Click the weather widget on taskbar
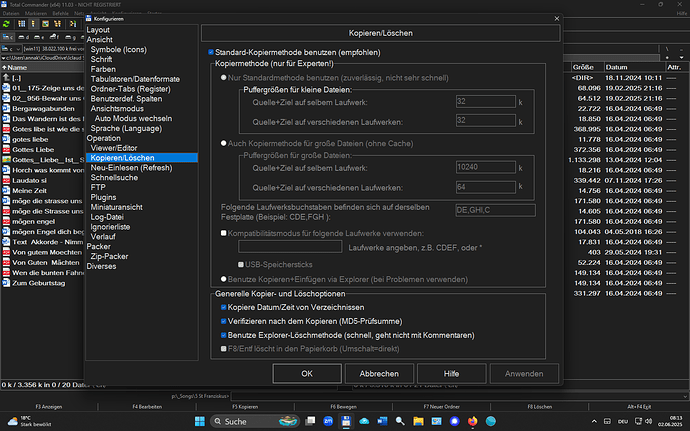This screenshot has width=690, height=431. coord(30,421)
